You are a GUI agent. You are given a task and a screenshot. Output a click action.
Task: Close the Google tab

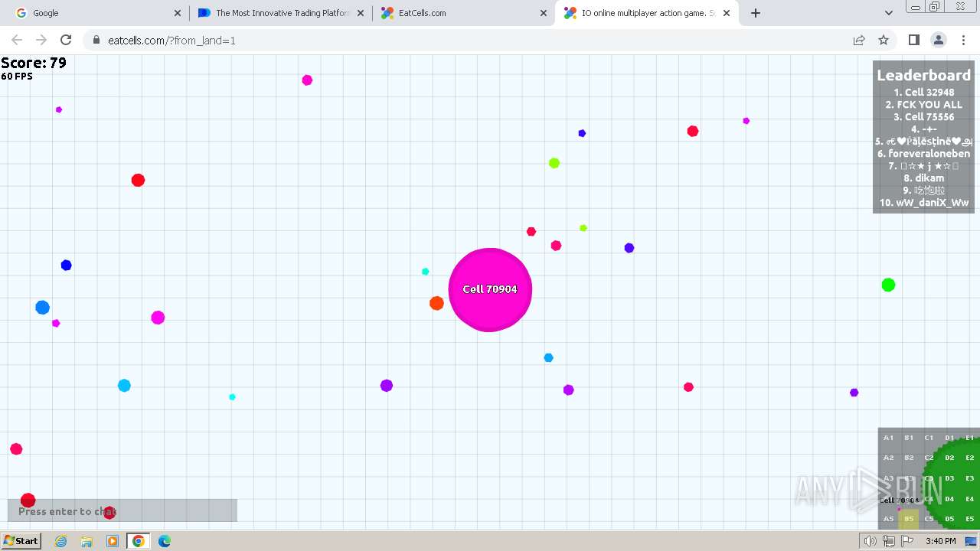point(177,13)
